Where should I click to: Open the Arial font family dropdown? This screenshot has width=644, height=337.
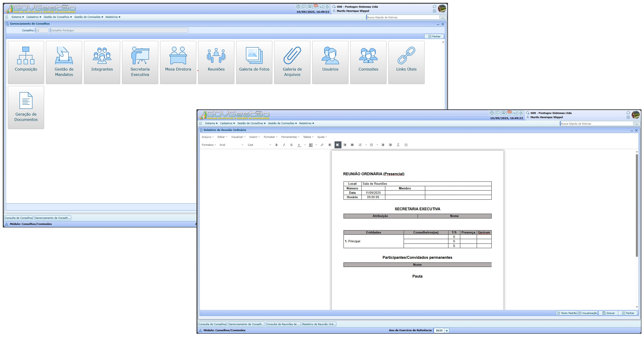[x=231, y=145]
